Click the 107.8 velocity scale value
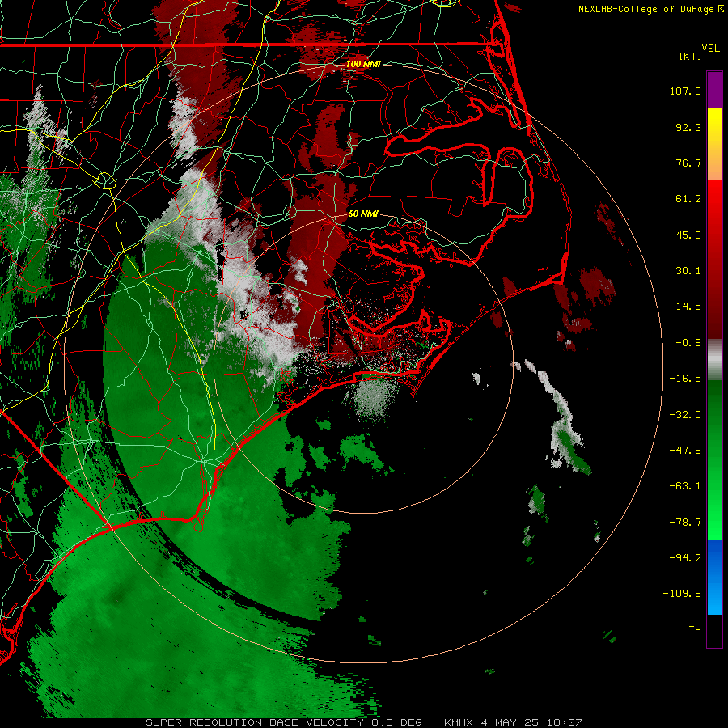 tap(685, 91)
